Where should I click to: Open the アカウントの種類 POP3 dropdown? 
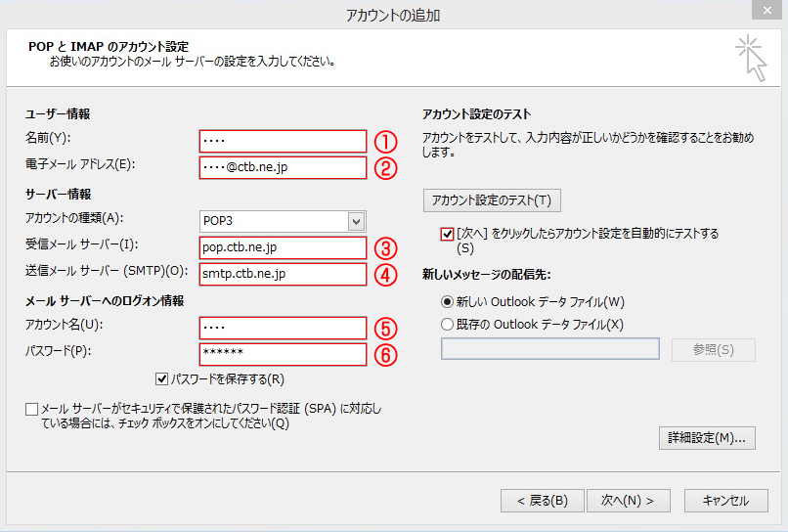(x=356, y=221)
